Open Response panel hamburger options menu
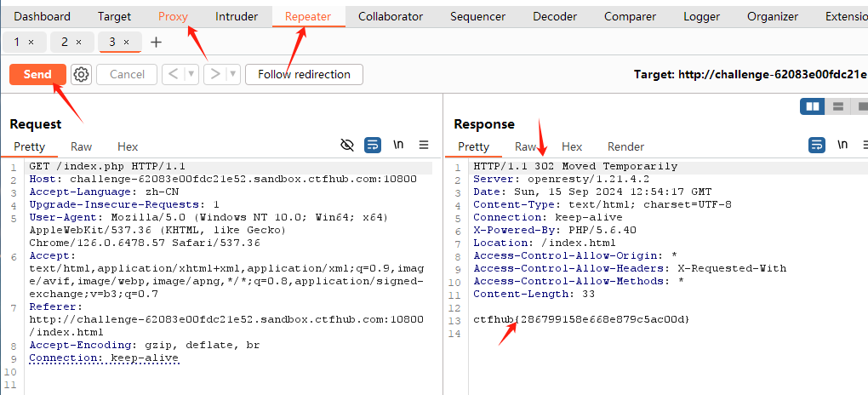Viewport: 868px width, 395px height. click(x=863, y=145)
